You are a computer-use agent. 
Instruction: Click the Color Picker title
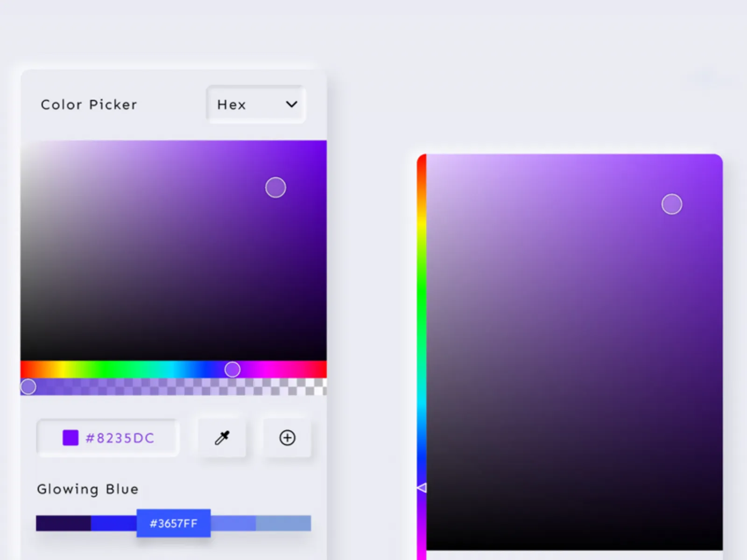pos(88,105)
